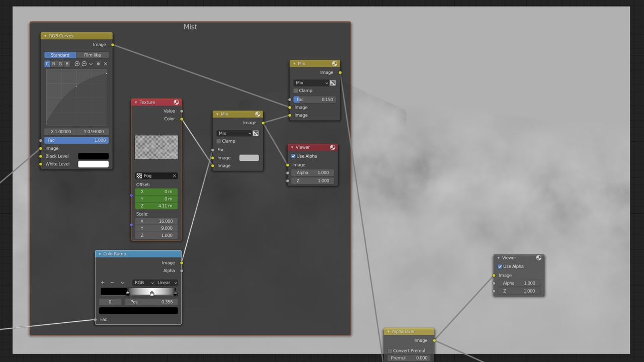This screenshot has height=362, width=644.
Task: Remove a color stop using minus icon
Action: [112, 283]
